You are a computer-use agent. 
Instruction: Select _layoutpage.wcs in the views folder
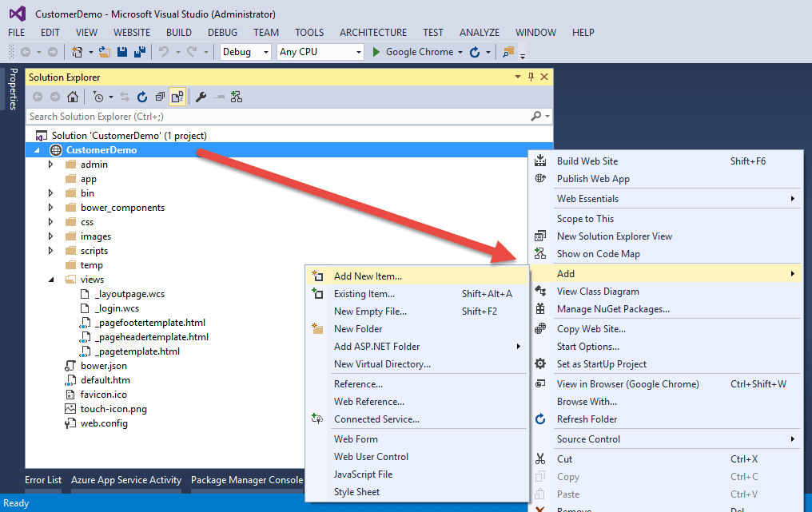pyautogui.click(x=130, y=294)
